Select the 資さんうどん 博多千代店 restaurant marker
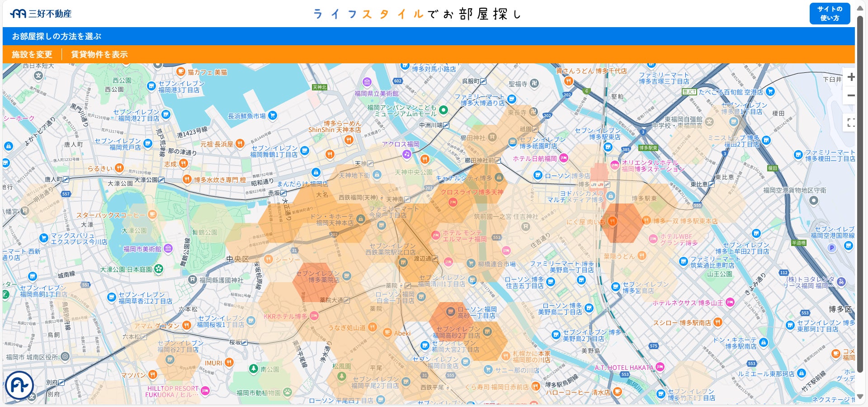 [569, 81]
